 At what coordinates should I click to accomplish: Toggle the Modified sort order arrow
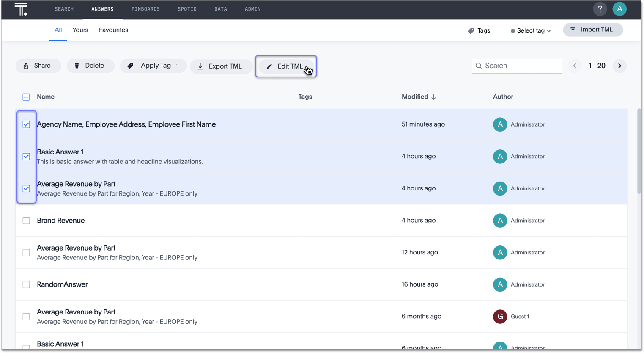(433, 97)
